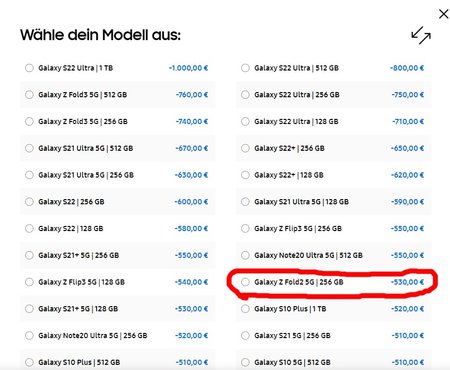Select Galaxy S22 Ultra 1 TB radio button
Screen dimensions: 450x370
pos(29,68)
